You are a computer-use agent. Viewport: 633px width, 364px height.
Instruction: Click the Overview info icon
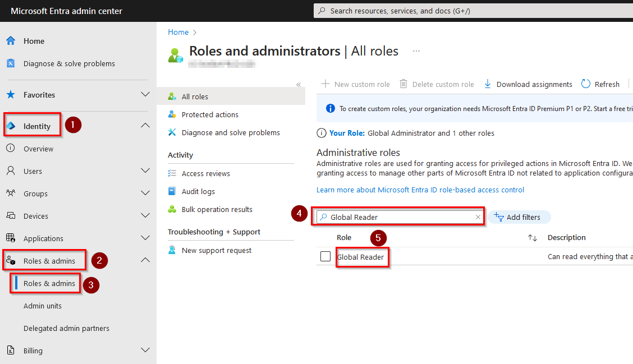(11, 148)
